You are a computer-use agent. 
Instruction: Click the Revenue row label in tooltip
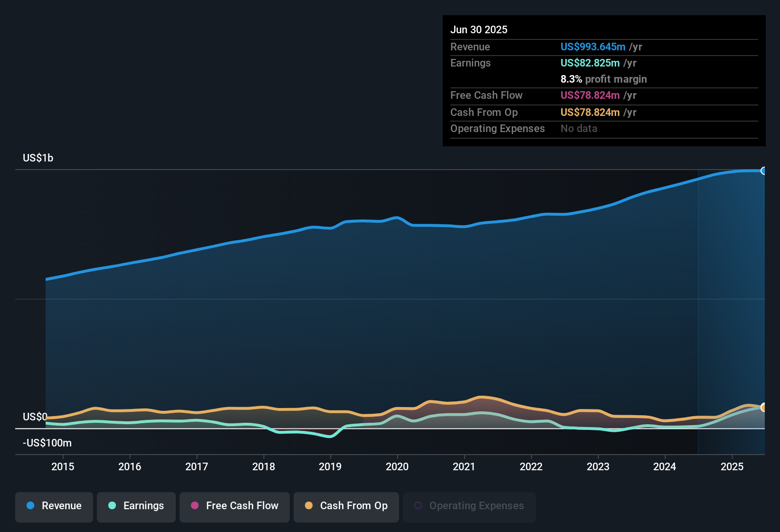coord(470,47)
